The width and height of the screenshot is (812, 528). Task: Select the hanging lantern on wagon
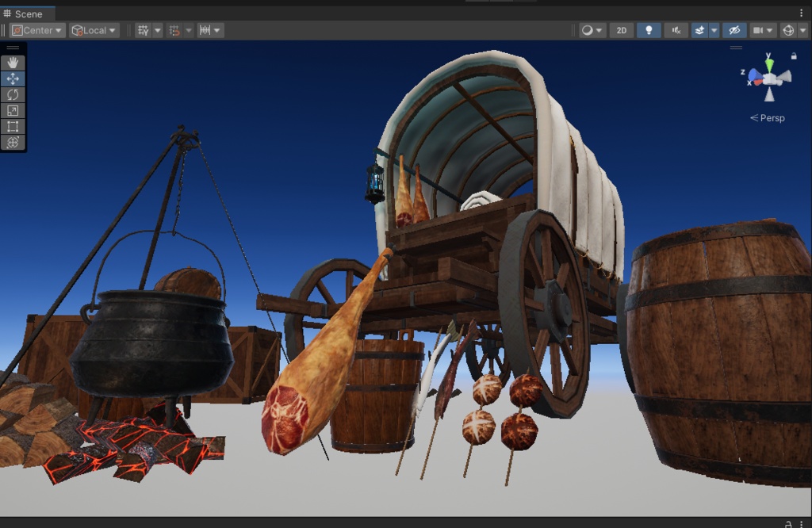pos(375,182)
